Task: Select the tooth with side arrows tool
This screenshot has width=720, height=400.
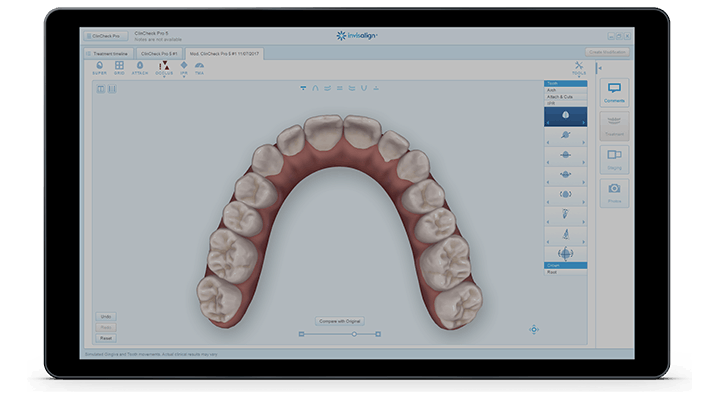Action: tap(565, 175)
